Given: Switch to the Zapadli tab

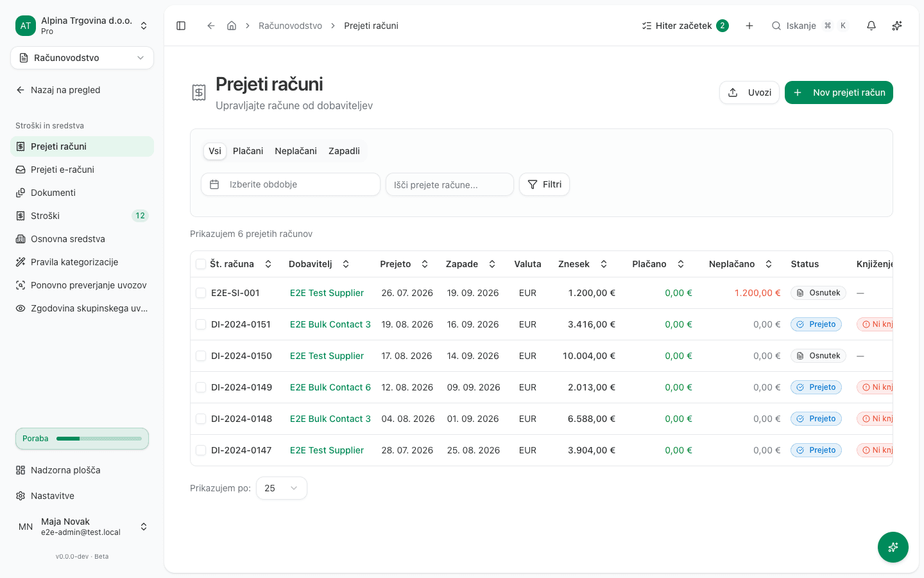Looking at the screenshot, I should point(344,151).
